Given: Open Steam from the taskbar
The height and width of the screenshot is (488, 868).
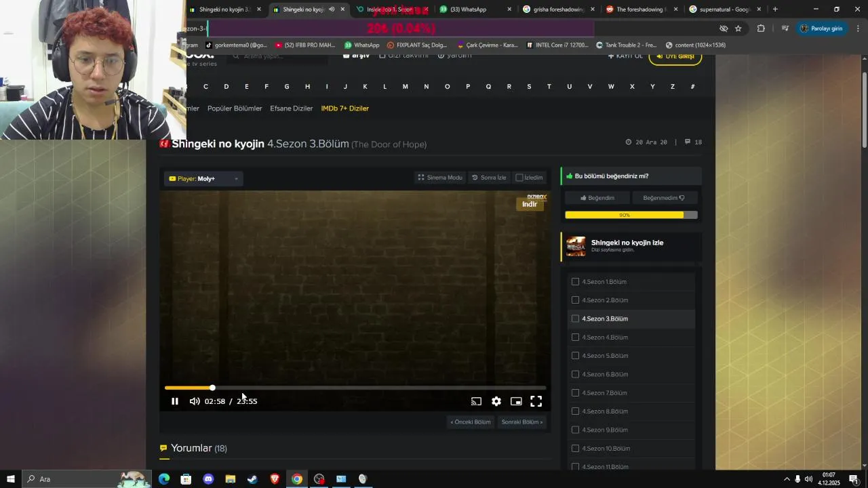Looking at the screenshot, I should click(x=252, y=479).
